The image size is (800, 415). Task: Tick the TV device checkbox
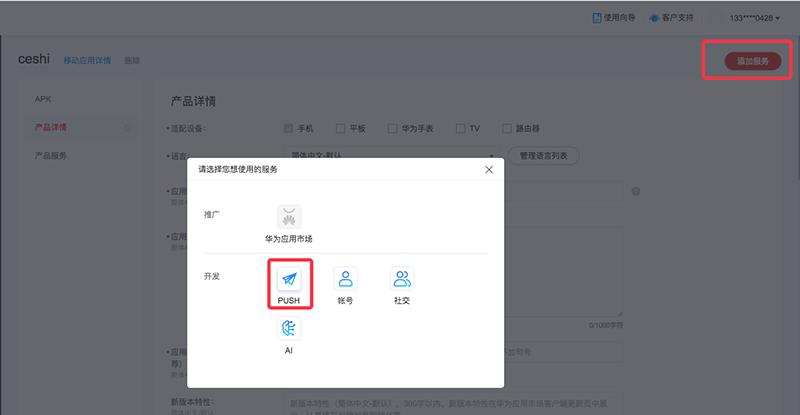pos(460,129)
